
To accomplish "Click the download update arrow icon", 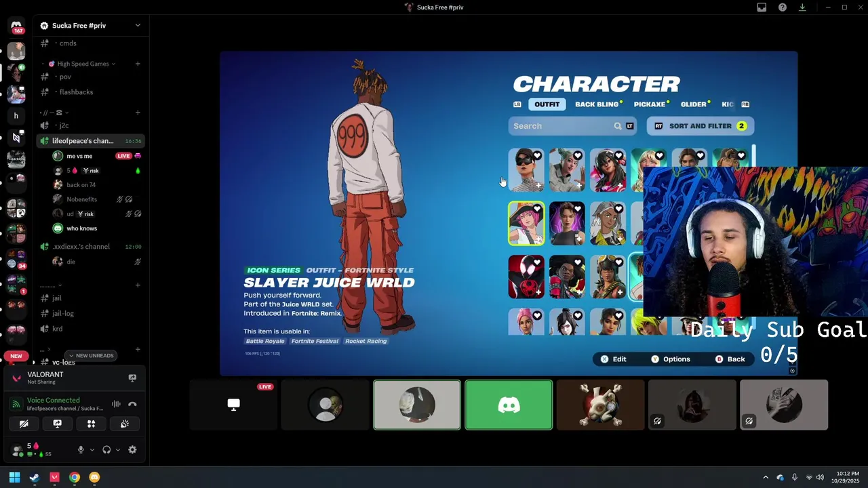I will [802, 7].
